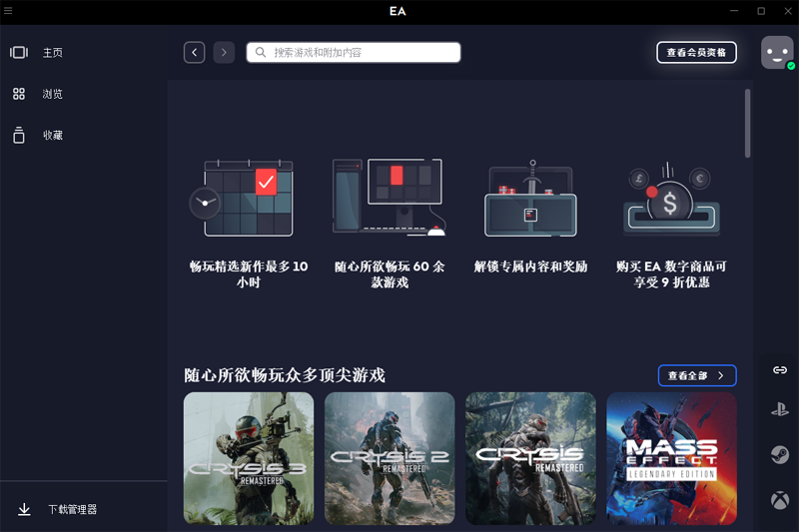Open the Crysis 2 Remastered game tile

point(390,458)
